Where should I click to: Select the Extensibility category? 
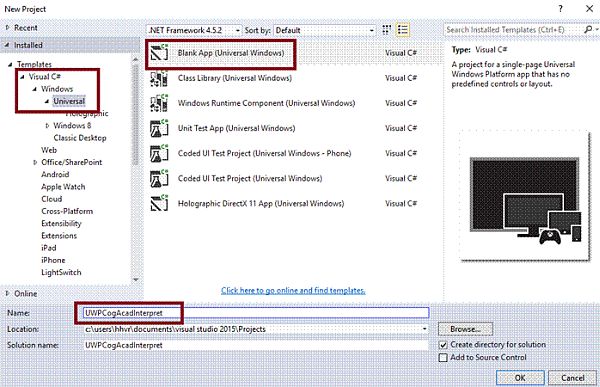point(61,224)
